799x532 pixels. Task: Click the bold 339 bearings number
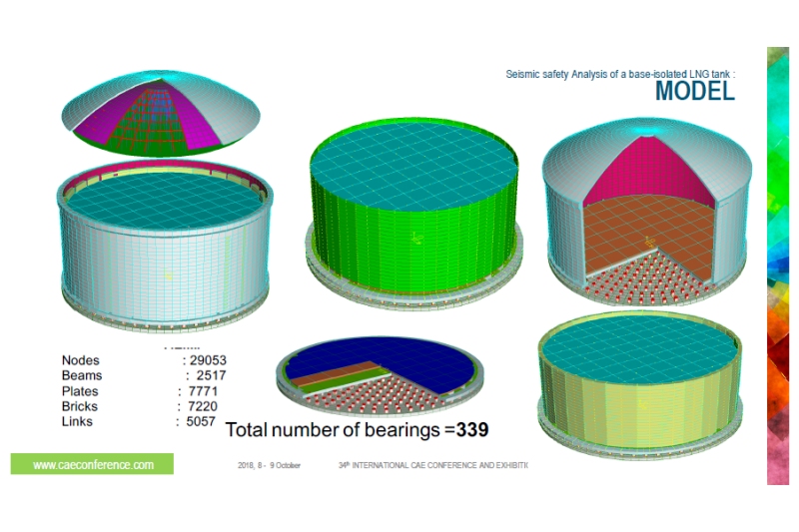(472, 430)
